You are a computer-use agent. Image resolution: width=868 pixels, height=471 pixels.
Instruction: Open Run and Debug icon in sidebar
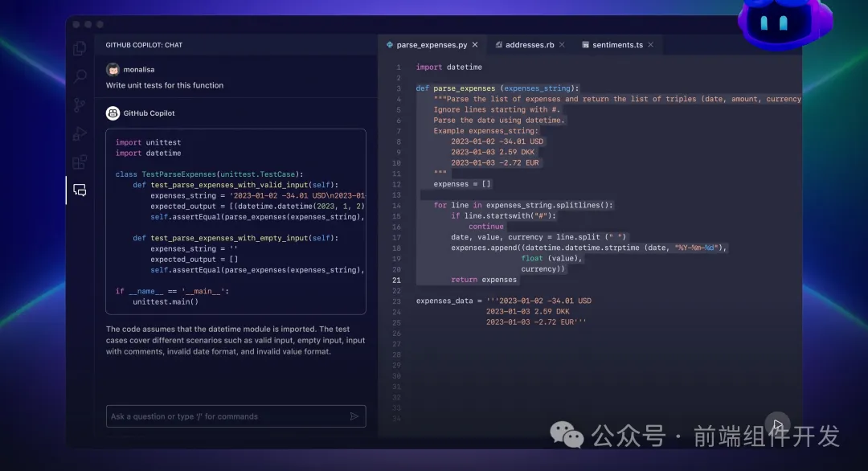click(x=80, y=133)
